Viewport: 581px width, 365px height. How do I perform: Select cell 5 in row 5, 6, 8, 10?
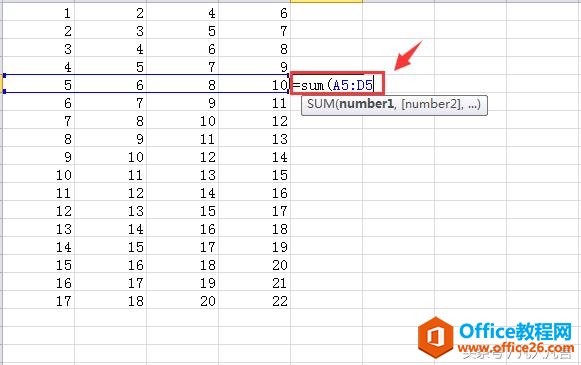pyautogui.click(x=39, y=84)
